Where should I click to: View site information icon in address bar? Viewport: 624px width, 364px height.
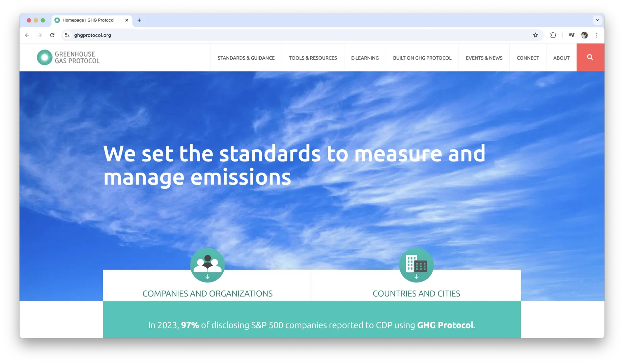click(67, 35)
